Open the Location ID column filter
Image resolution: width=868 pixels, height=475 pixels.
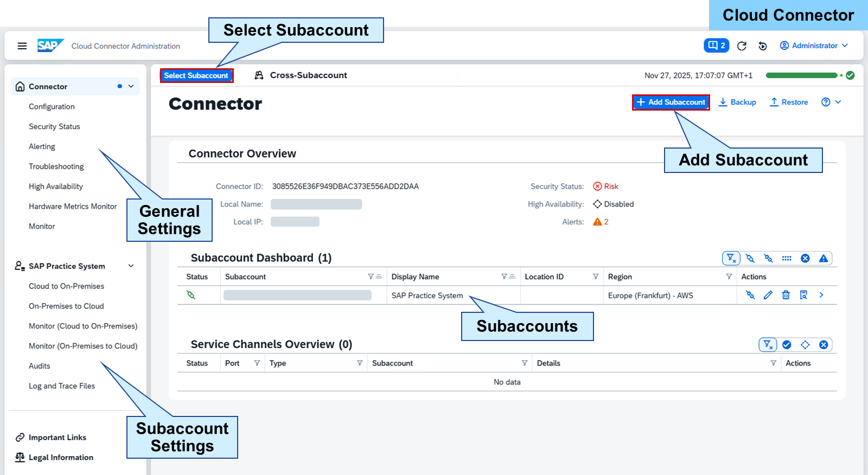(596, 277)
